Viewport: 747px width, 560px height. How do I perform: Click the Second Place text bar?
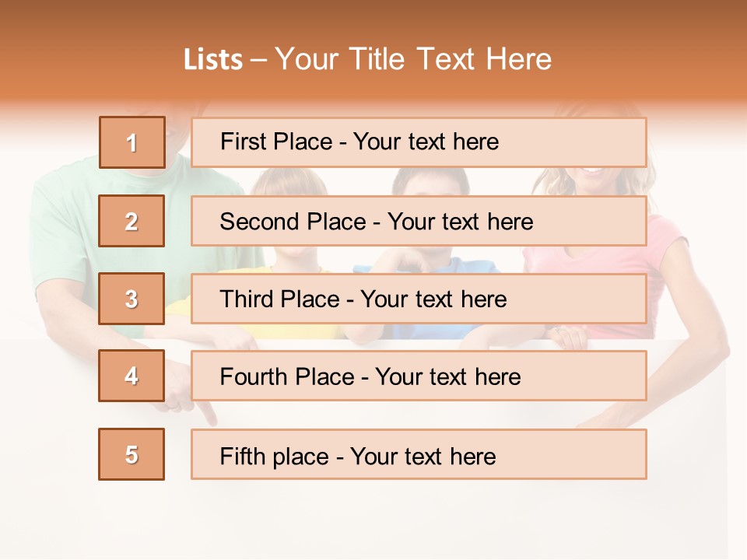[x=419, y=221]
